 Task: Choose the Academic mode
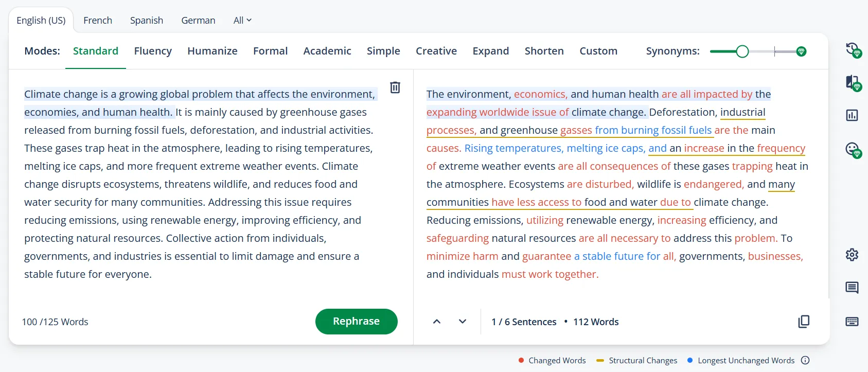[x=327, y=51]
